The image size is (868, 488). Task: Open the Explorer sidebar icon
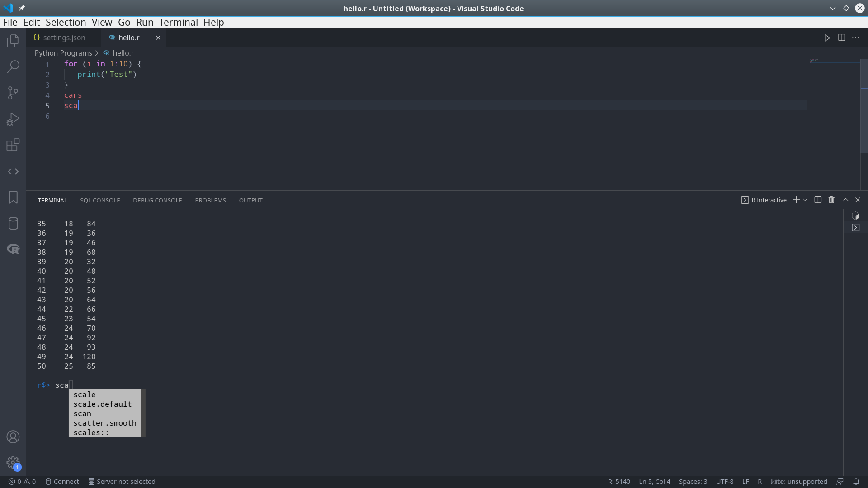13,41
